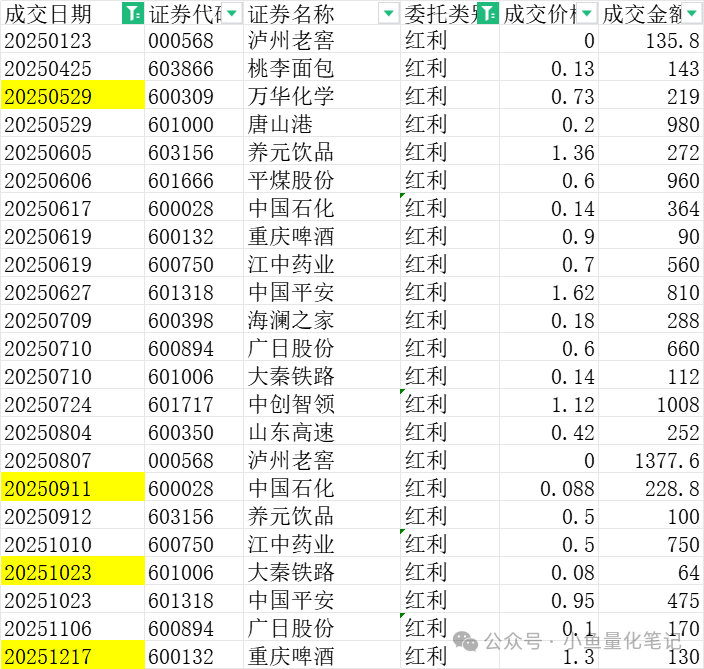
Task: Click amount cell 660
Action: pyautogui.click(x=651, y=347)
